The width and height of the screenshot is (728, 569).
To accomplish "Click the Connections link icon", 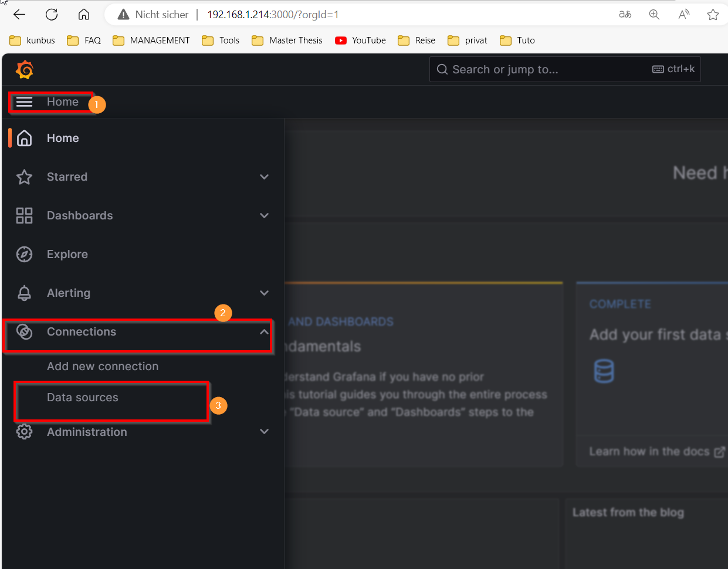I will click(x=24, y=331).
